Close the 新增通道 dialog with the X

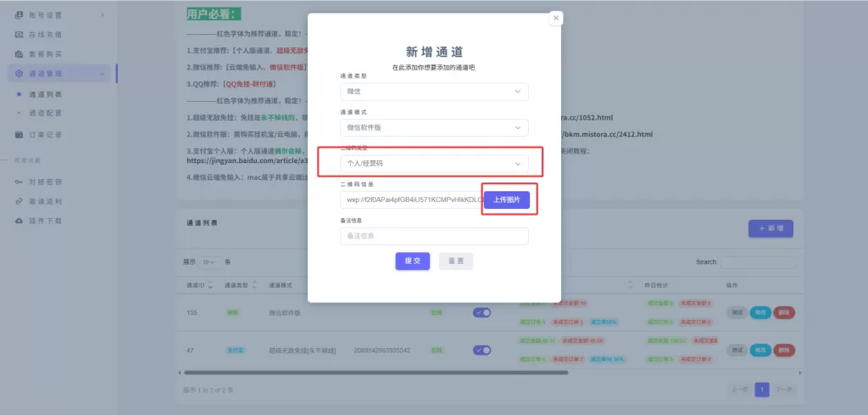[556, 19]
